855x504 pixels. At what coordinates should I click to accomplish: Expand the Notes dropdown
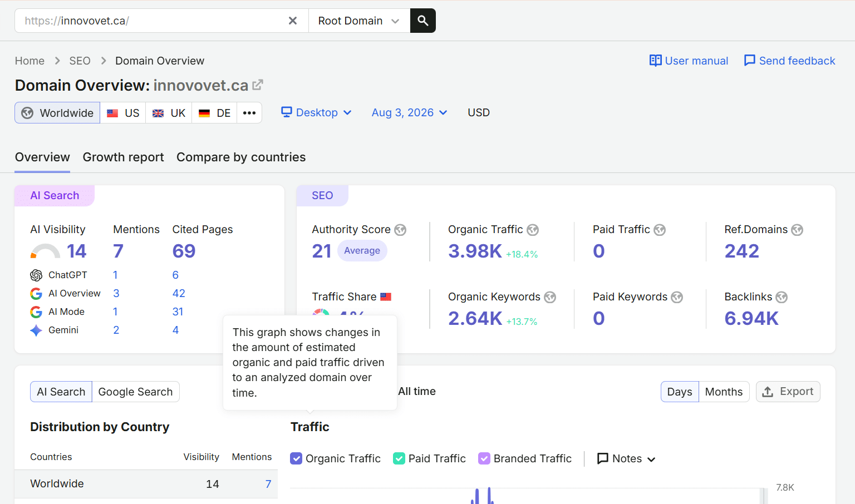[x=626, y=458]
